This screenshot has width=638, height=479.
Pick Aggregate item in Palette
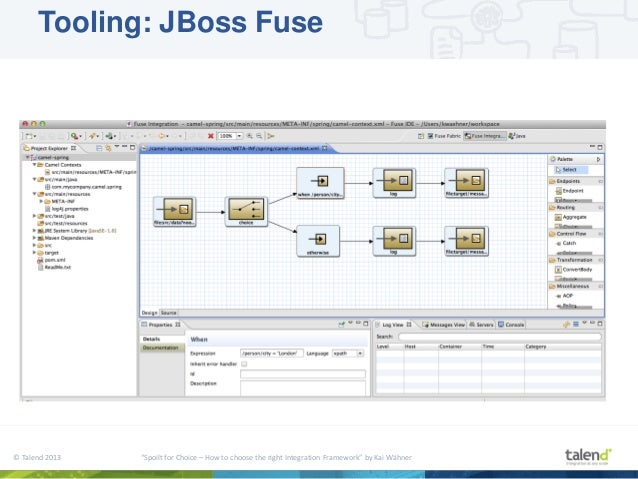pos(571,217)
